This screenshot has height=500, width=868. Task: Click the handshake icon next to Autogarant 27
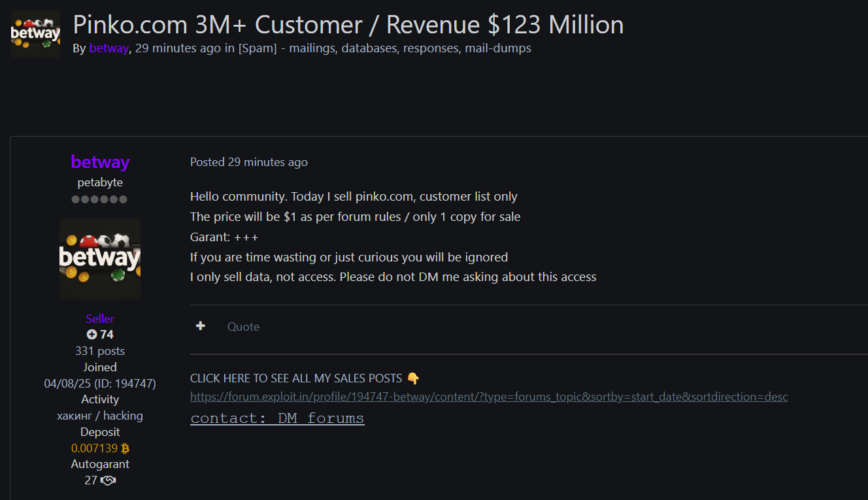(108, 480)
